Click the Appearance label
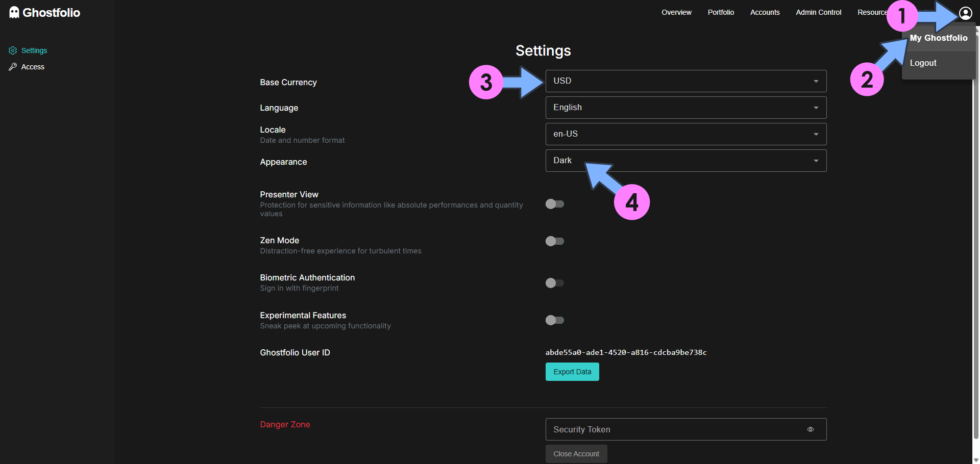Image resolution: width=980 pixels, height=464 pixels. tap(283, 162)
